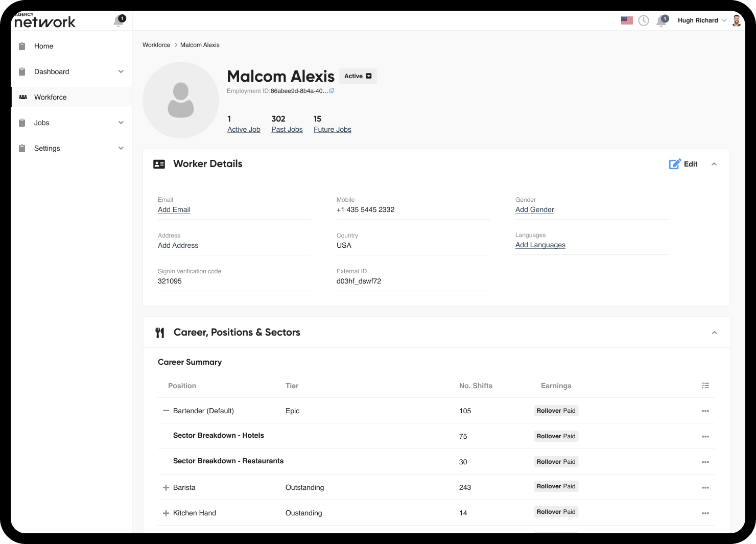This screenshot has width=756, height=544.
Task: Collapse the Worker Details section
Action: pos(714,164)
